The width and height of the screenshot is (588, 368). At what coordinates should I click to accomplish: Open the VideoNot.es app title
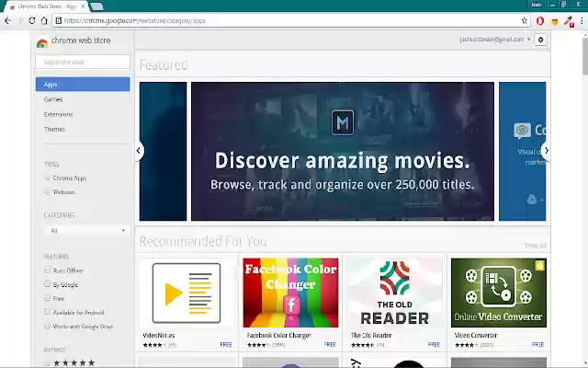pyautogui.click(x=159, y=335)
